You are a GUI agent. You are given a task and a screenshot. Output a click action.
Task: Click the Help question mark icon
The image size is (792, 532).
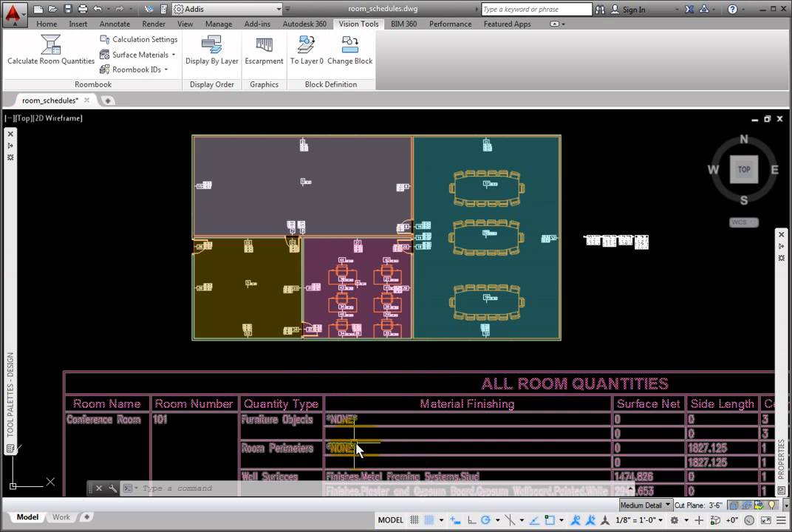[732, 9]
